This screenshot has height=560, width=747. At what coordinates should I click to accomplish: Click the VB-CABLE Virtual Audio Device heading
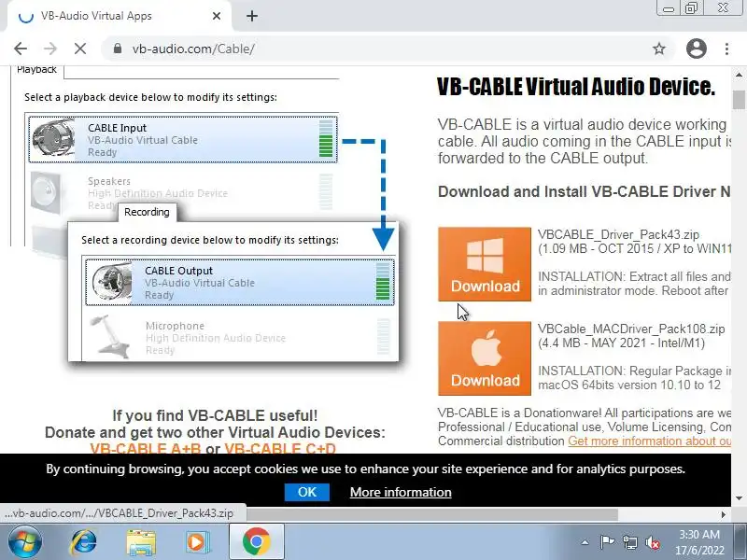coord(576,87)
